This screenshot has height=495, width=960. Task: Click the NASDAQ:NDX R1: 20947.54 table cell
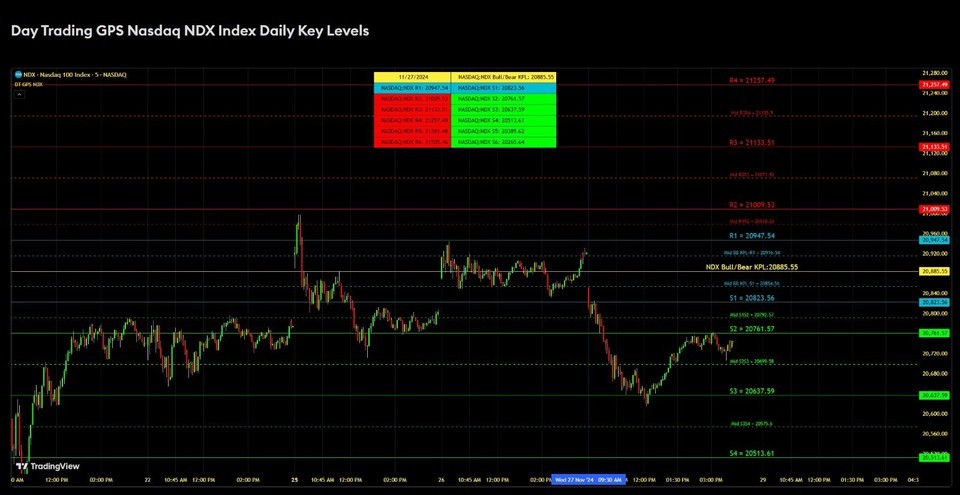(x=412, y=88)
